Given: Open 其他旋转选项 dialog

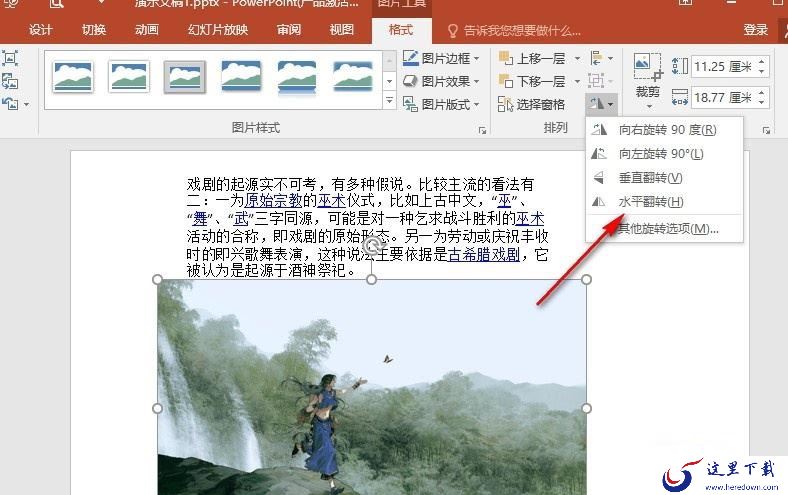Looking at the screenshot, I should tap(664, 229).
